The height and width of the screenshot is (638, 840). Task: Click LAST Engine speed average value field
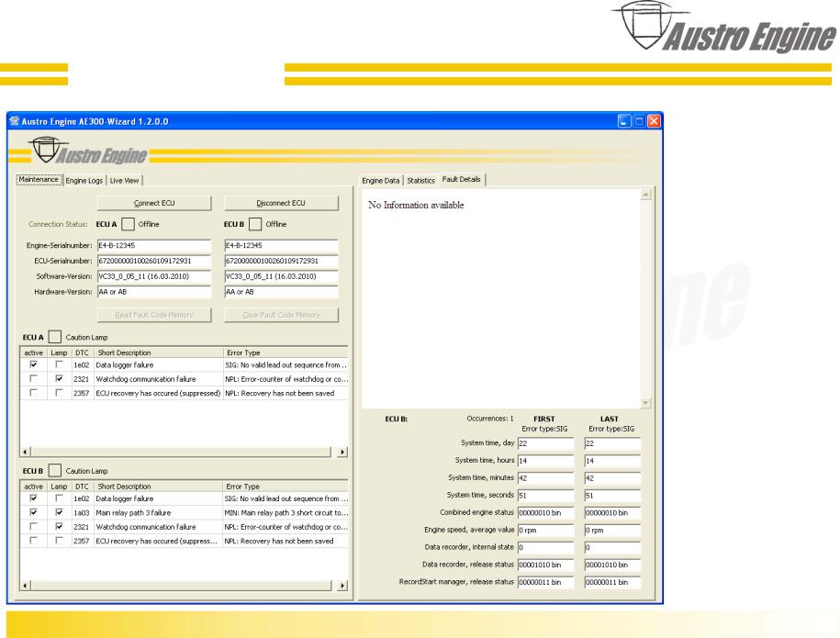pos(612,531)
